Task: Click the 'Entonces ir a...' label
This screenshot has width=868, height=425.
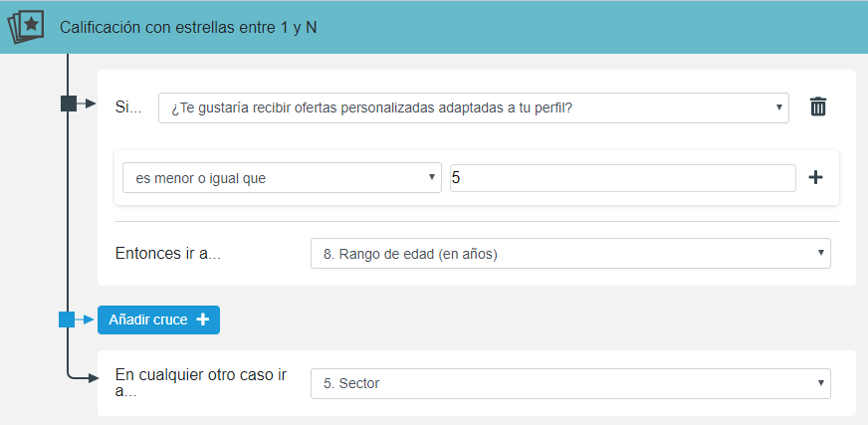Action: [168, 254]
